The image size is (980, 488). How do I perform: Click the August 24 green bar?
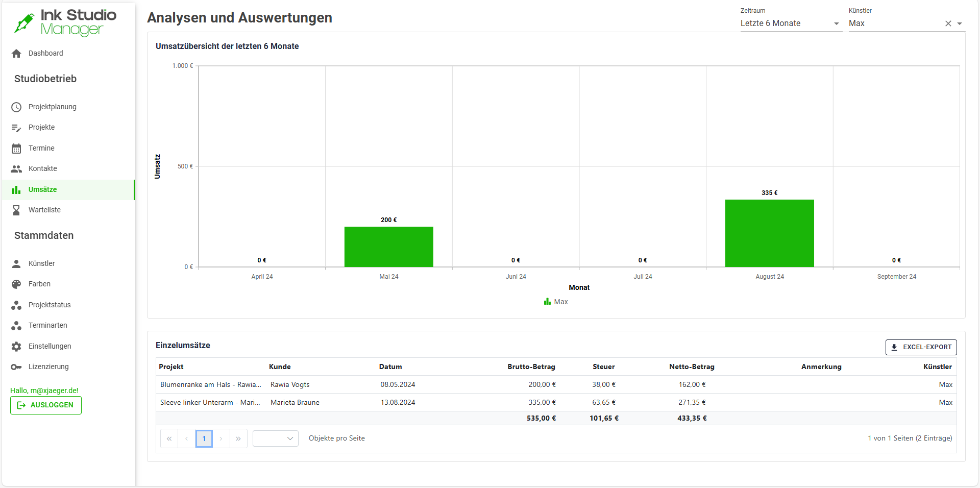[x=770, y=233]
